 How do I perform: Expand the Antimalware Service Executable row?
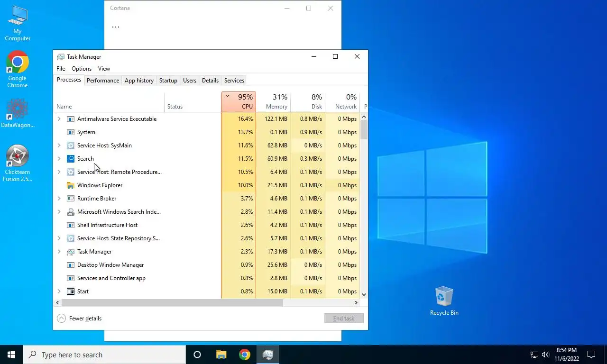click(59, 119)
